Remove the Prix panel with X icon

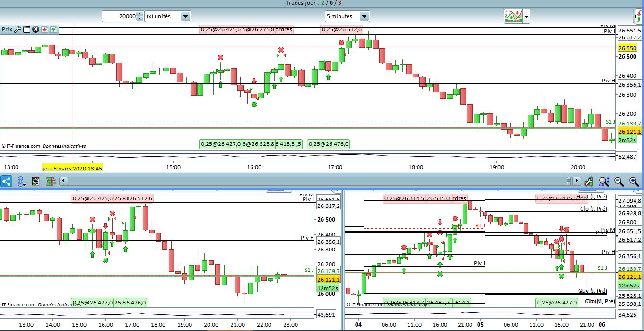(x=35, y=29)
